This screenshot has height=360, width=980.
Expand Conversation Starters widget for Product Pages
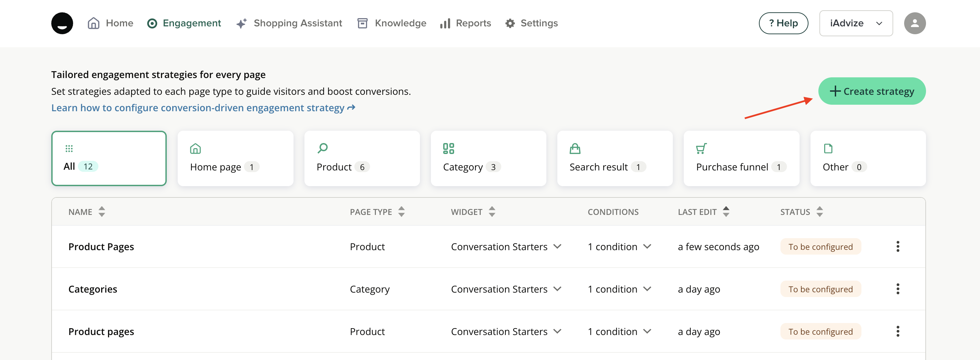557,246
